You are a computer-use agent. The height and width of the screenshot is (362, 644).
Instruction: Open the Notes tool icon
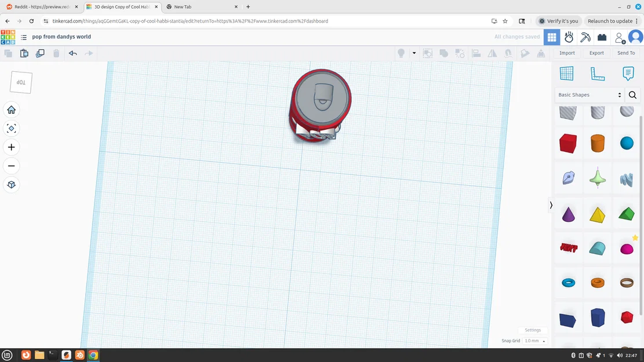[628, 74]
